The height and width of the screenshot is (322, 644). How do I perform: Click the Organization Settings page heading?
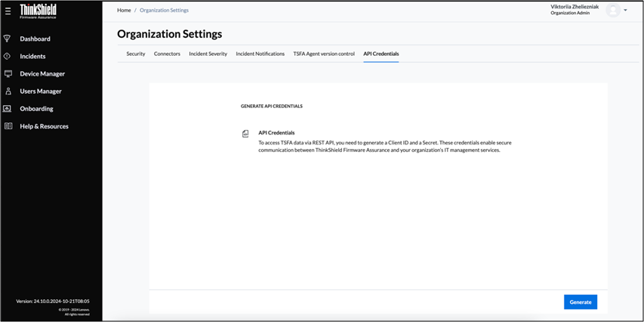pyautogui.click(x=170, y=34)
